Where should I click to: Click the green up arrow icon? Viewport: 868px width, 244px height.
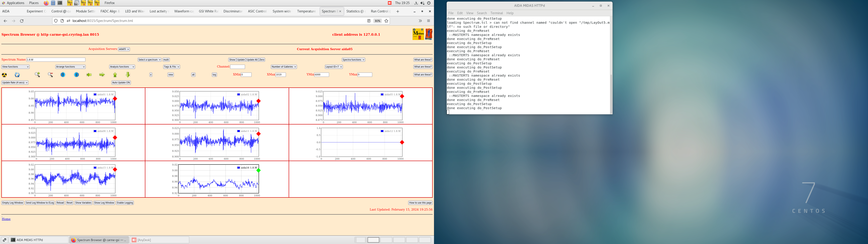coord(115,75)
